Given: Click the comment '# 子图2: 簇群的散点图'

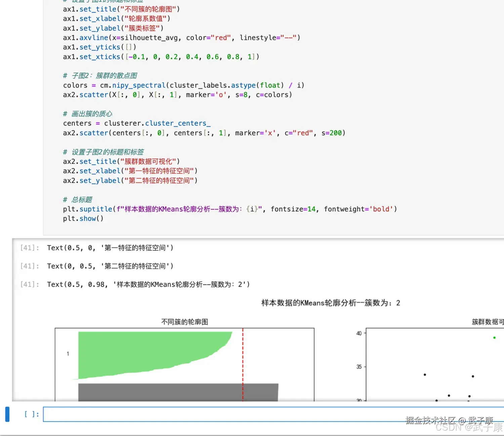Looking at the screenshot, I should point(100,76).
